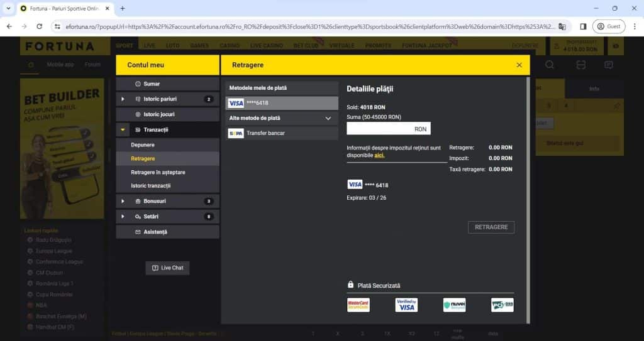Click the PCI DSS logo
The width and height of the screenshot is (644, 341).
502,305
